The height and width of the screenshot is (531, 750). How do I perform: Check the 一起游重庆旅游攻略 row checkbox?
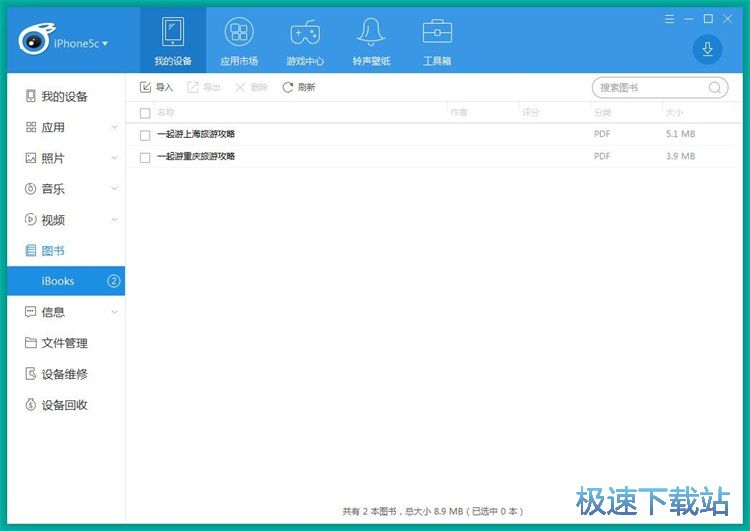(x=145, y=157)
